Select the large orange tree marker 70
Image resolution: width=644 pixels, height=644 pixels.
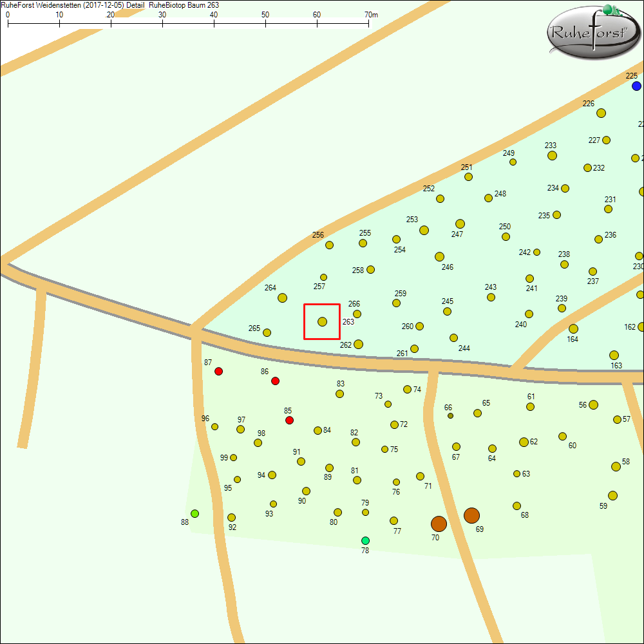[439, 524]
